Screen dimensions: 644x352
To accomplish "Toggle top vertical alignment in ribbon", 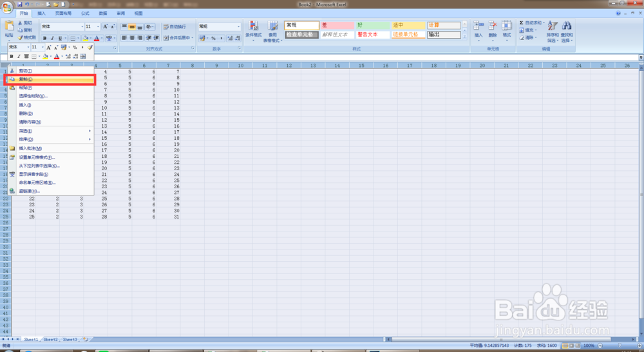I will (124, 26).
